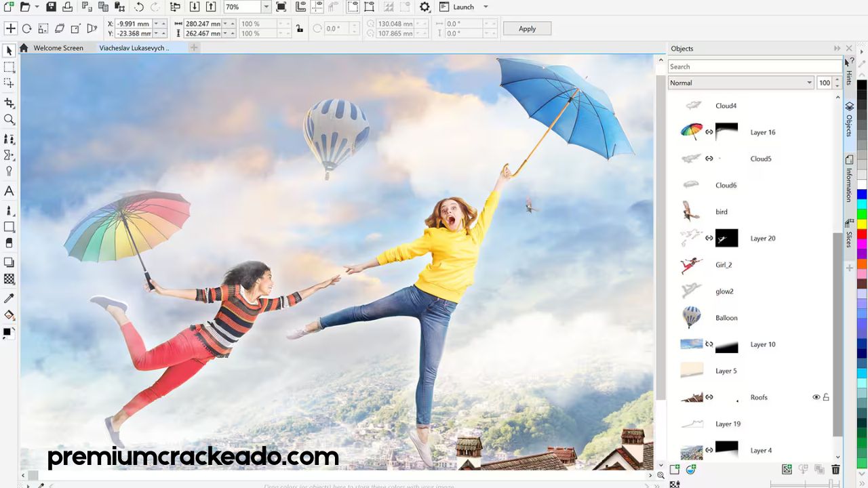The image size is (868, 488).
Task: Switch to the Welcome Screen tab
Action: pyautogui.click(x=58, y=48)
